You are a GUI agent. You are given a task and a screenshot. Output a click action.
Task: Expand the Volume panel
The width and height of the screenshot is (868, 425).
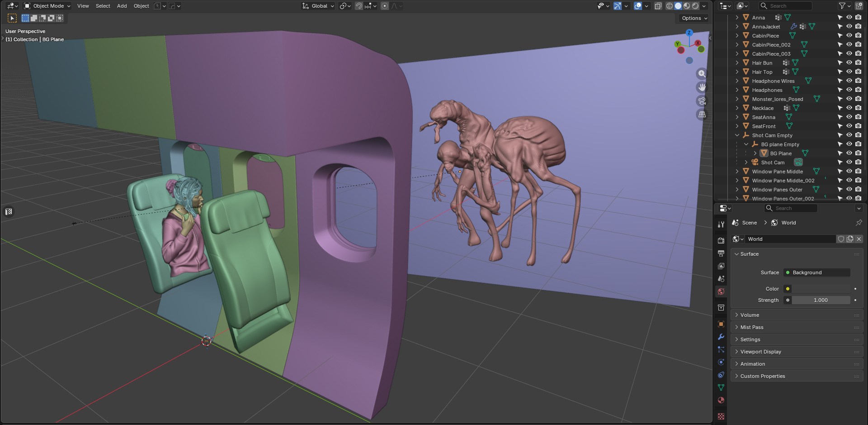(797, 315)
